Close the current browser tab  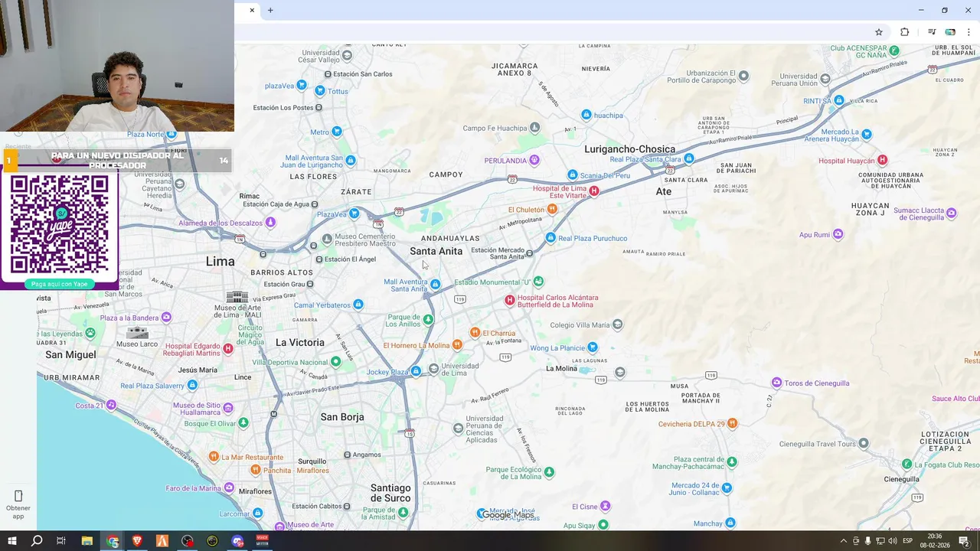click(x=252, y=10)
